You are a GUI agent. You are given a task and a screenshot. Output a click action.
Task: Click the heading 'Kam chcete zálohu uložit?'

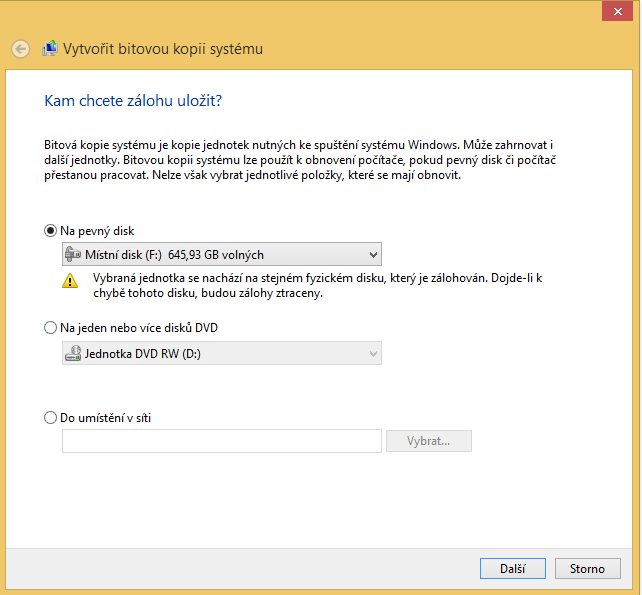click(133, 101)
